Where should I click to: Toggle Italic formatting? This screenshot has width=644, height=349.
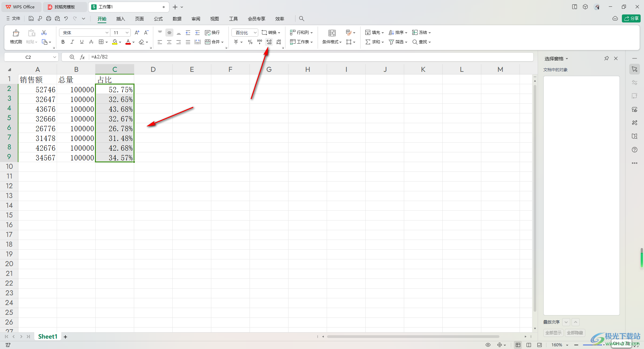(72, 42)
